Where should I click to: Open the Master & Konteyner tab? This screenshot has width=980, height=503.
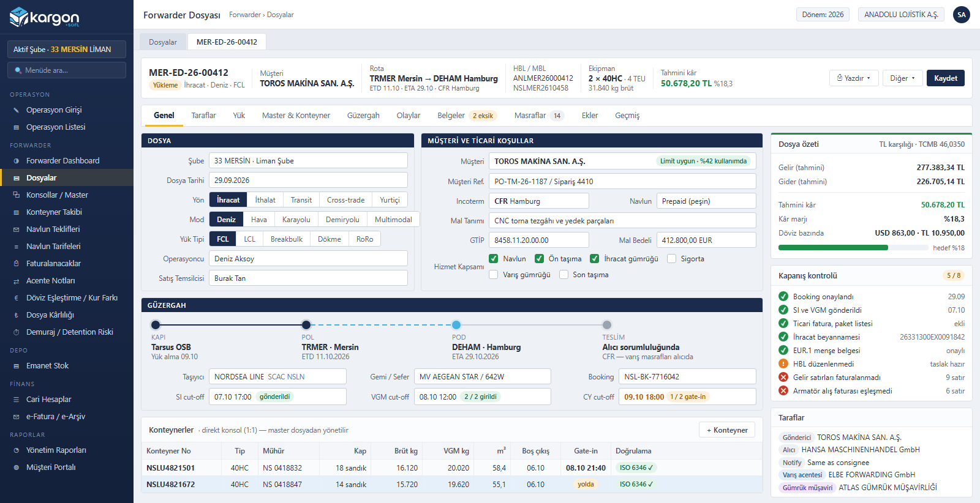296,116
